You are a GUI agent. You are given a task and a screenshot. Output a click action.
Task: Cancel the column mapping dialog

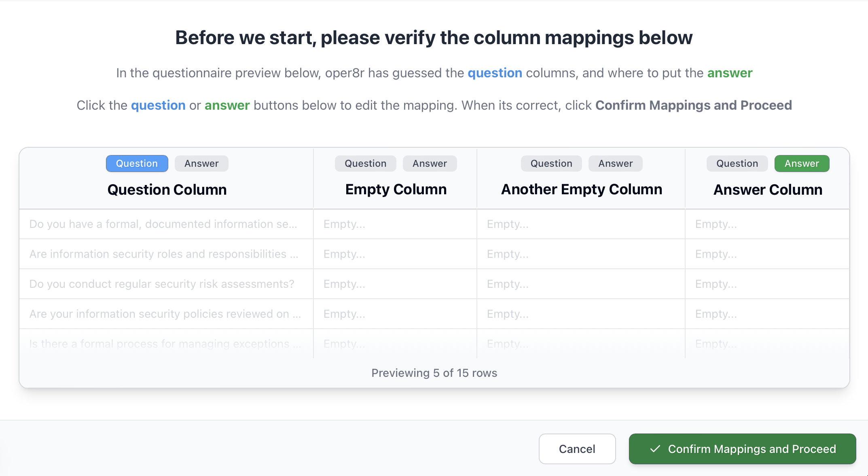click(577, 449)
